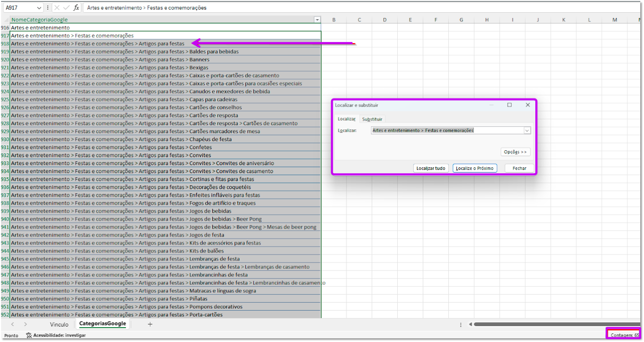Viewport: 644px width, 342px height.
Task: Click the Localize o Próximo button
Action: click(x=474, y=168)
